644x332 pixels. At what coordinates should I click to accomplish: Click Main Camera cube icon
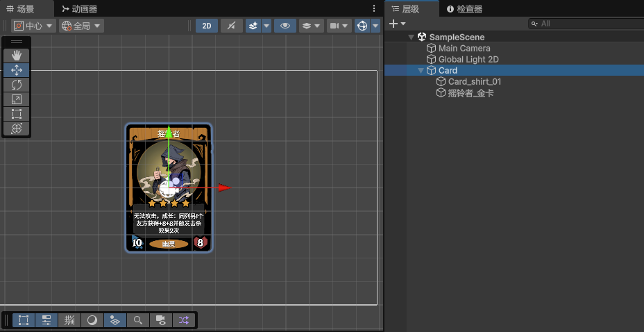coord(431,48)
